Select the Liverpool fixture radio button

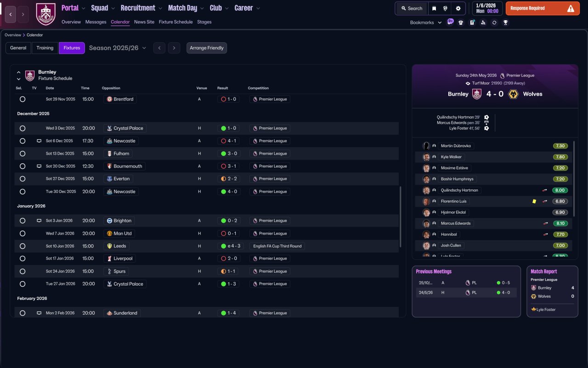[x=23, y=259]
